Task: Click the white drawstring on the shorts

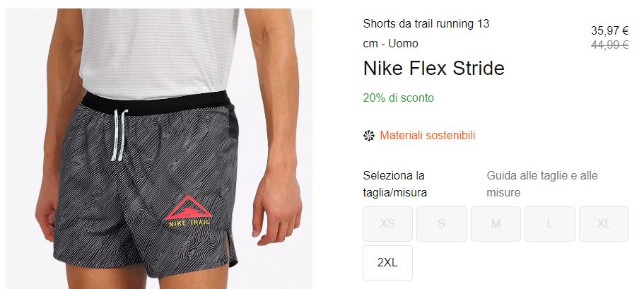Action: click(x=119, y=135)
